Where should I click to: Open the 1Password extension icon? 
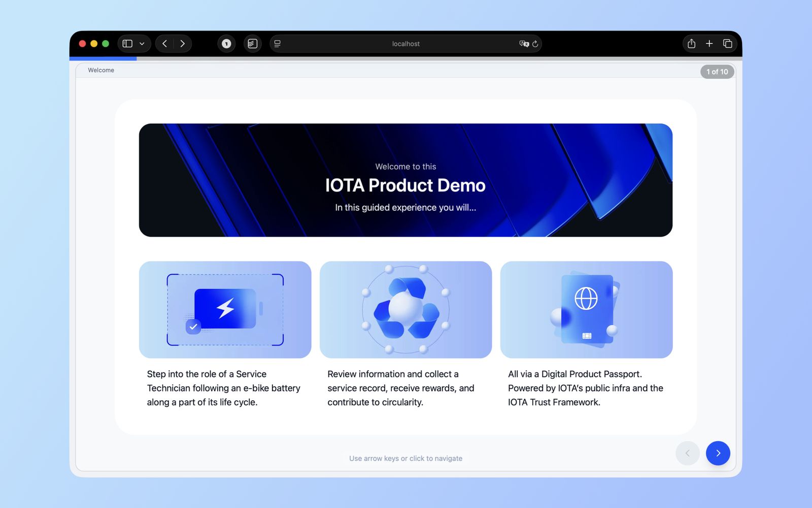pyautogui.click(x=226, y=44)
